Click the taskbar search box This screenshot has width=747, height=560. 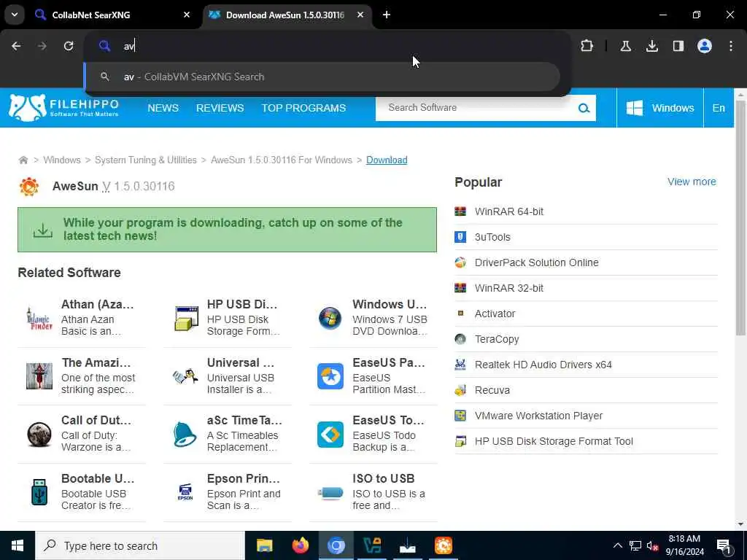140,545
